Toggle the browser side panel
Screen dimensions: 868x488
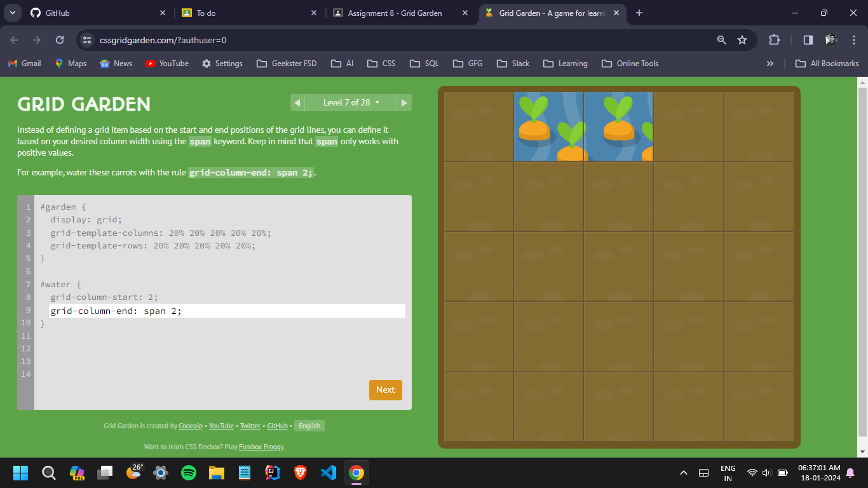(x=808, y=40)
